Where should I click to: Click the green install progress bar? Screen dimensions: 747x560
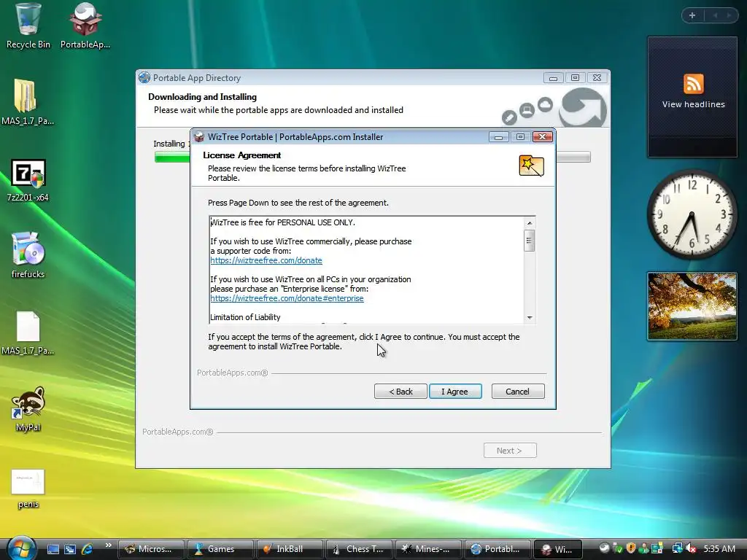coord(172,157)
